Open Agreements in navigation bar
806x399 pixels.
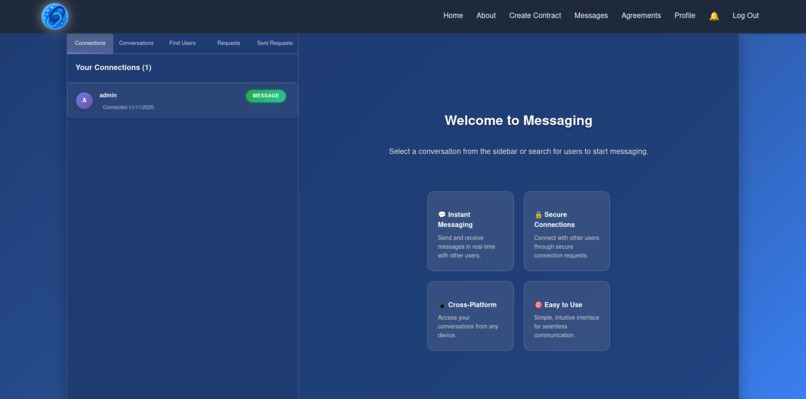[641, 15]
